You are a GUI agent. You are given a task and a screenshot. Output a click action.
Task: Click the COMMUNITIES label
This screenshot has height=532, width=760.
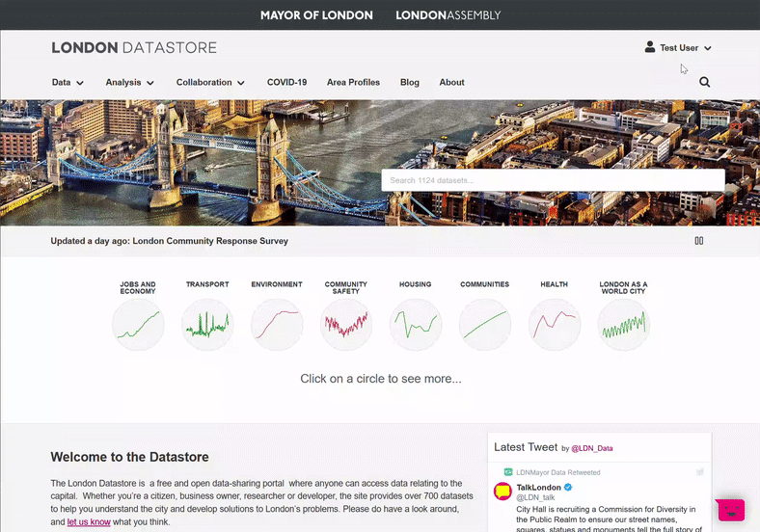[485, 284]
